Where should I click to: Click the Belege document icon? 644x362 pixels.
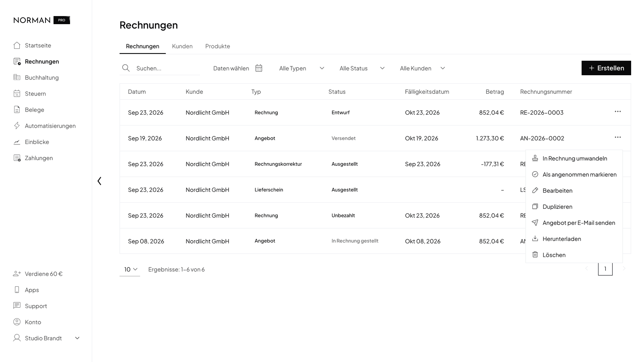pyautogui.click(x=17, y=109)
